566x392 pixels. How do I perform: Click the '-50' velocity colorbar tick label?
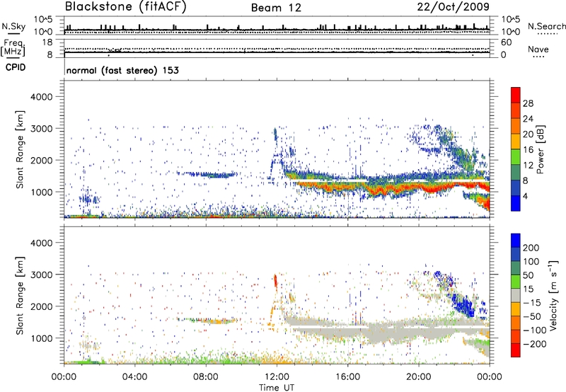point(532,316)
